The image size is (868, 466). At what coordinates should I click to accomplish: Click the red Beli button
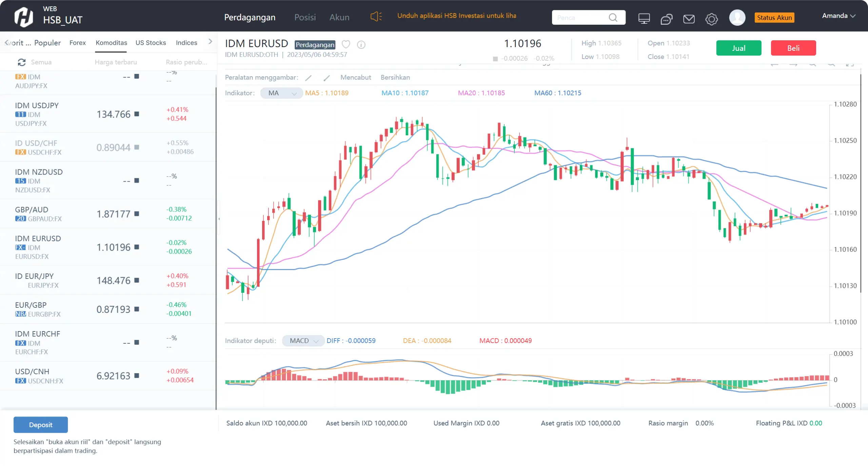(793, 48)
